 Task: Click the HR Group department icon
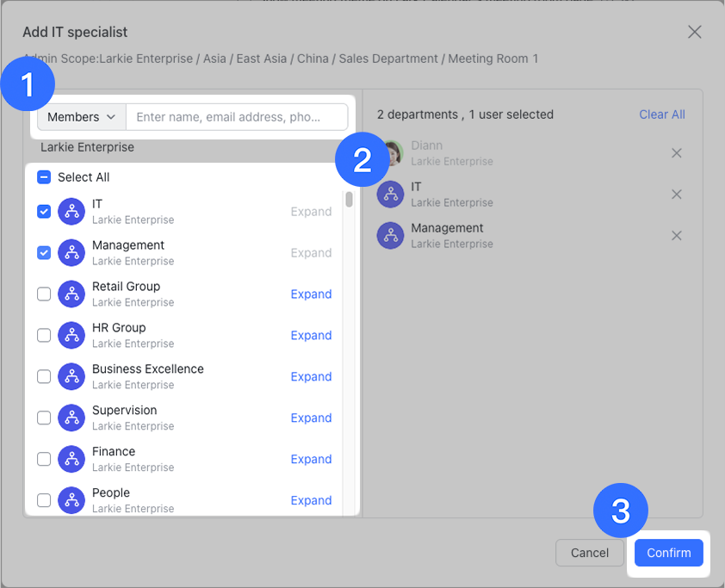pyautogui.click(x=71, y=336)
